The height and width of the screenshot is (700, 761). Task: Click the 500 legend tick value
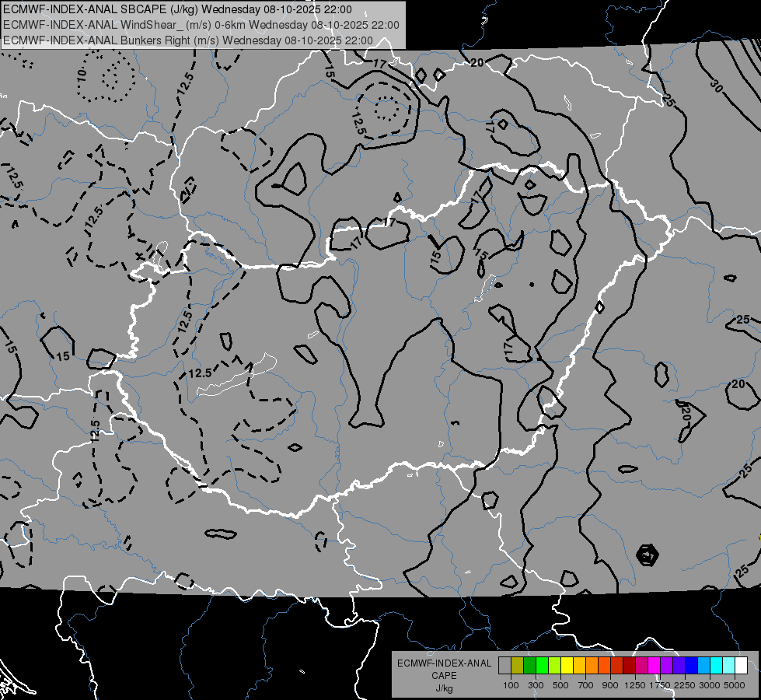pyautogui.click(x=560, y=685)
